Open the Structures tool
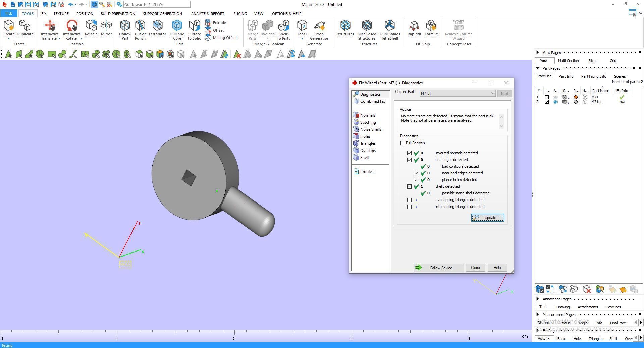The height and width of the screenshot is (348, 644). click(x=345, y=28)
